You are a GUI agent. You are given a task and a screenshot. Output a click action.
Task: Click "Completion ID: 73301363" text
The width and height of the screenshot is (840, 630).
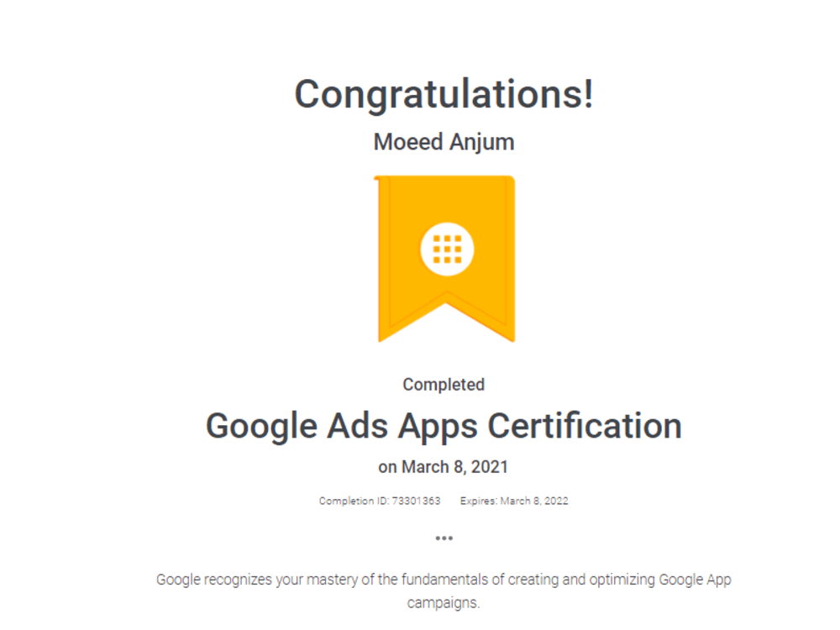380,501
